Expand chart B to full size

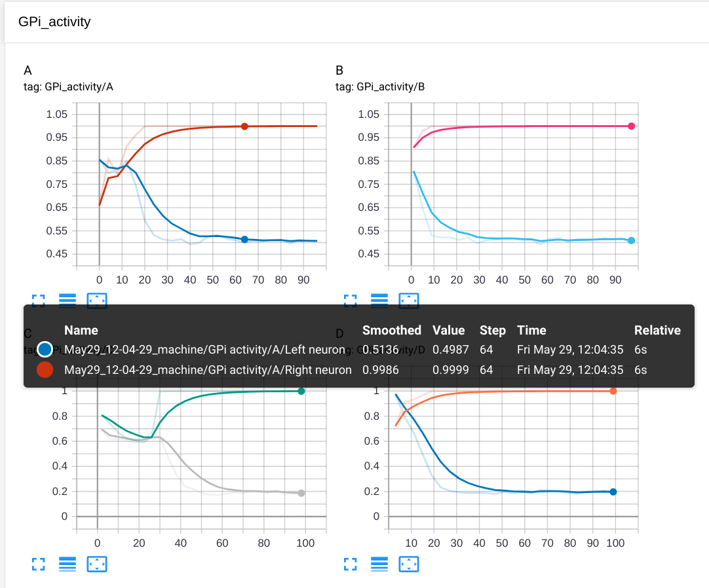pos(350,301)
